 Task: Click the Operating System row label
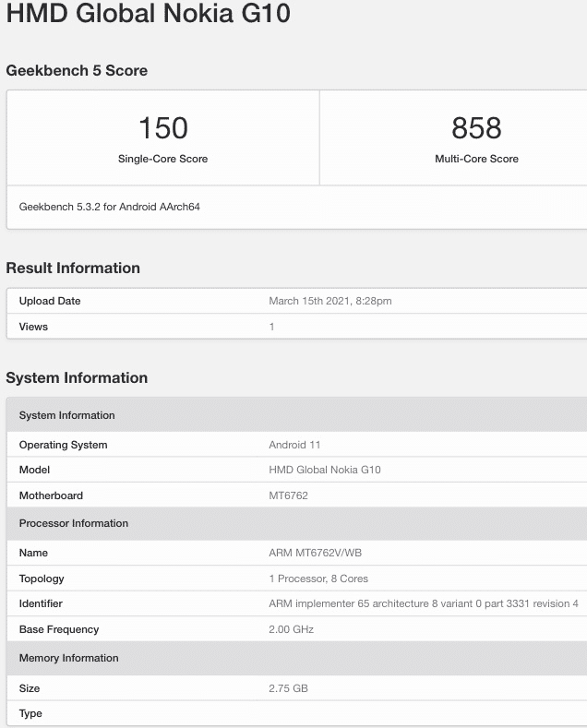coord(63,445)
